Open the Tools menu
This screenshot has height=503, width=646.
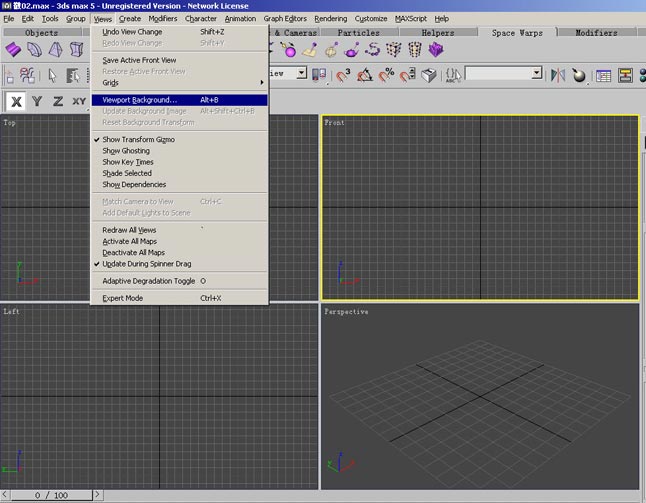50,19
